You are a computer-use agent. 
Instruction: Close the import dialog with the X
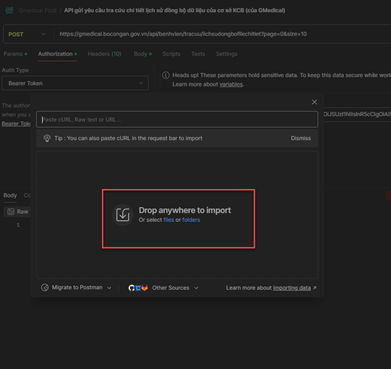click(314, 102)
